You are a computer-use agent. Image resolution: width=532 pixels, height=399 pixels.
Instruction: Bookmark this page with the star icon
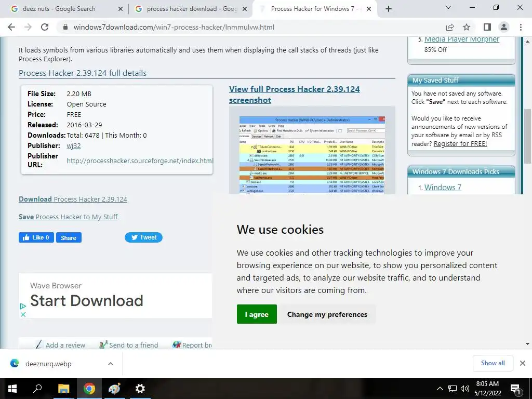[x=467, y=27]
